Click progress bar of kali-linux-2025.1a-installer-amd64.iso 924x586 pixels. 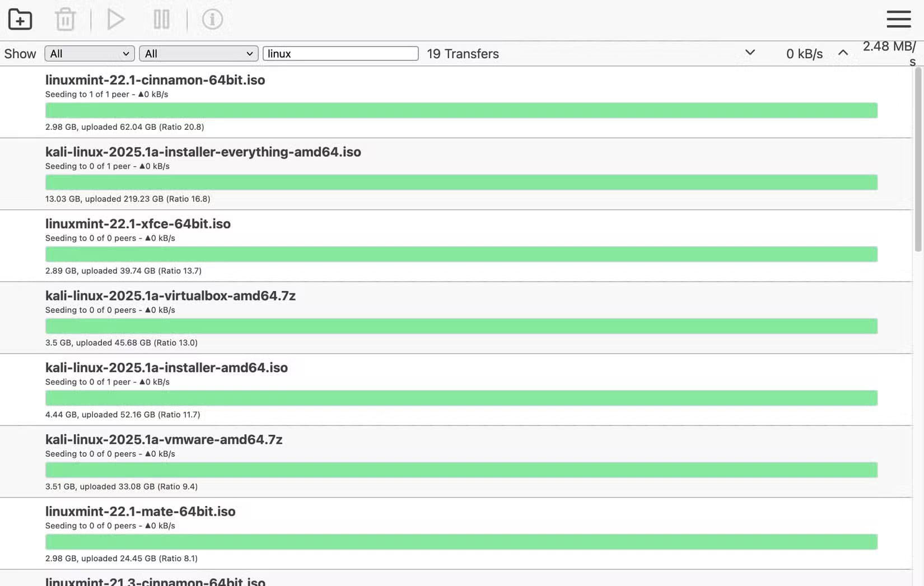click(x=461, y=398)
